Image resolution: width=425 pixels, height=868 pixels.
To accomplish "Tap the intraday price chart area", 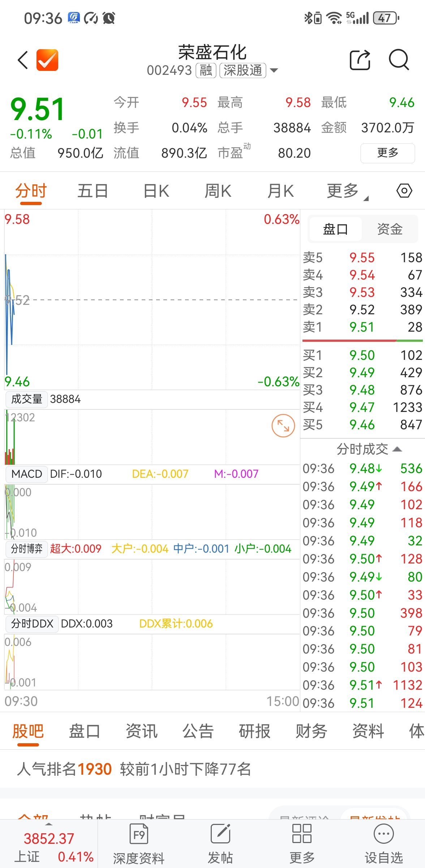I will [x=152, y=299].
